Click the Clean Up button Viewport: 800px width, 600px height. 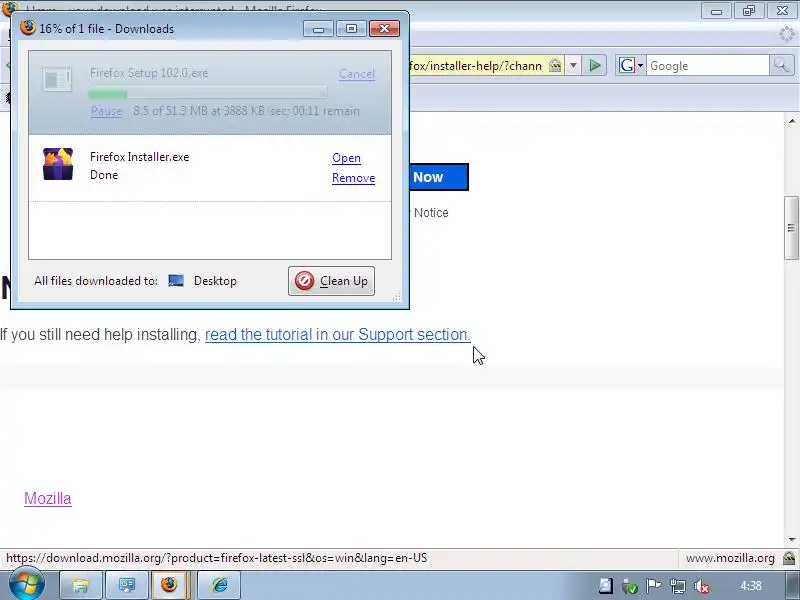click(331, 281)
